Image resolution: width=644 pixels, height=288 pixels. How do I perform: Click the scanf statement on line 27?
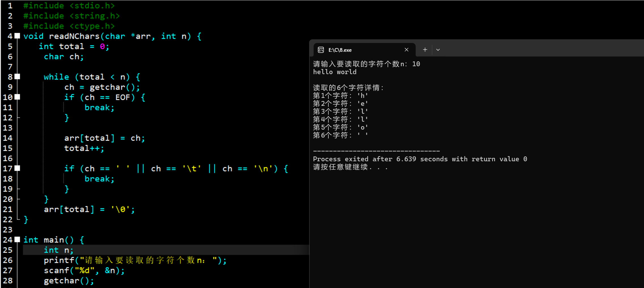pyautogui.click(x=84, y=270)
